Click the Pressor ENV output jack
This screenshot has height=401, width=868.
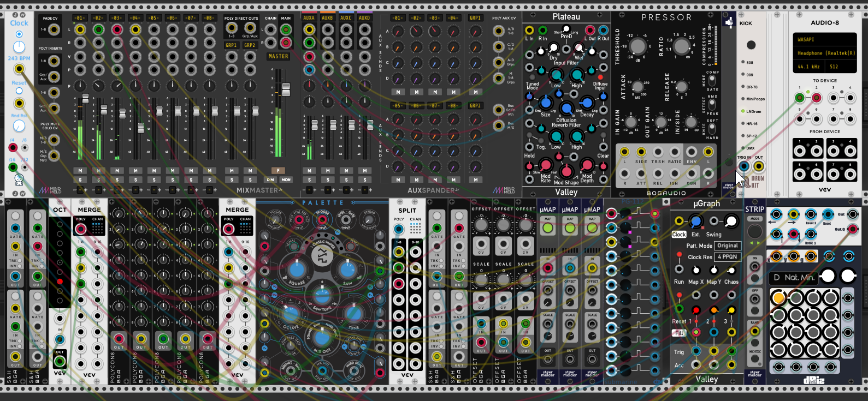692,152
